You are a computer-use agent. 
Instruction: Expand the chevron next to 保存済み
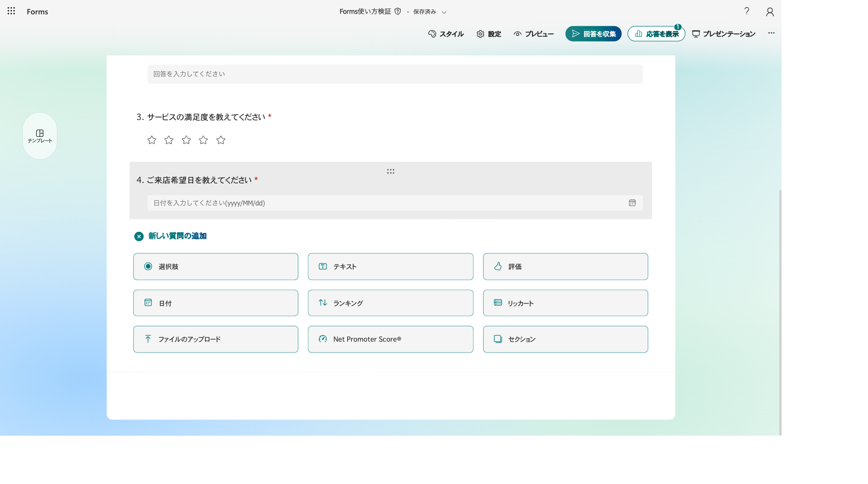tap(444, 12)
